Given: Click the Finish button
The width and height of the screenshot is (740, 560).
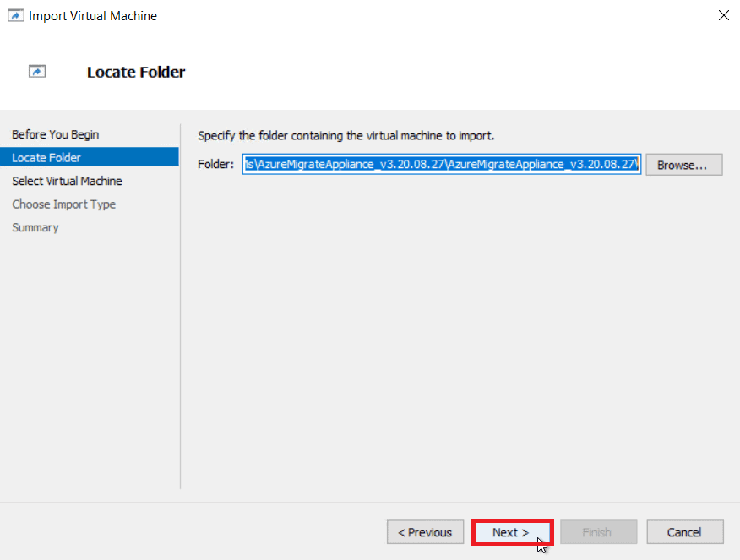Looking at the screenshot, I should point(598,532).
